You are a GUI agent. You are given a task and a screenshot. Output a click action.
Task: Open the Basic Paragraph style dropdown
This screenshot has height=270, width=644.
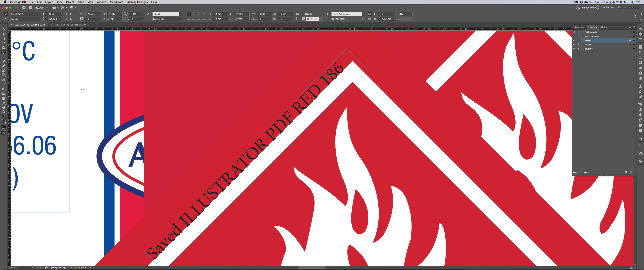364,14
